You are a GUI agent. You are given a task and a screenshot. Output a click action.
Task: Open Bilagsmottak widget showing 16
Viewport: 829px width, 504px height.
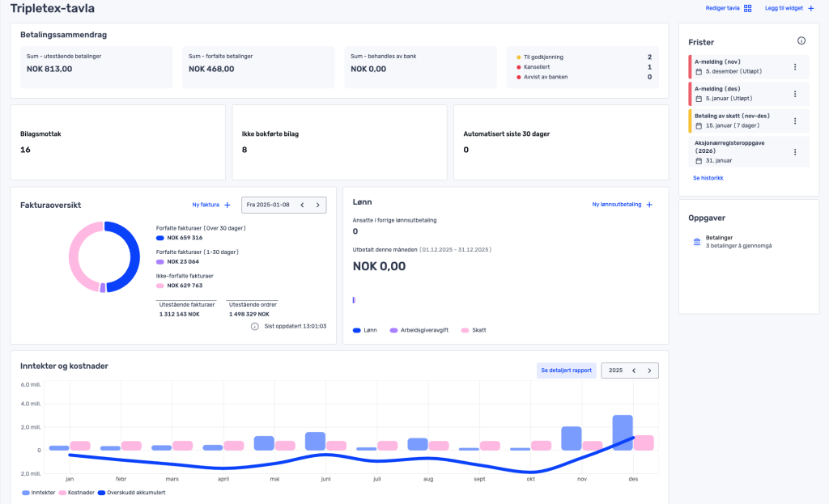[118, 142]
